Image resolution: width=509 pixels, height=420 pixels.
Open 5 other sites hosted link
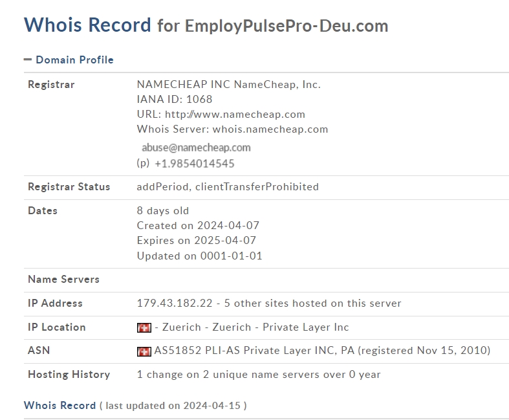(312, 303)
